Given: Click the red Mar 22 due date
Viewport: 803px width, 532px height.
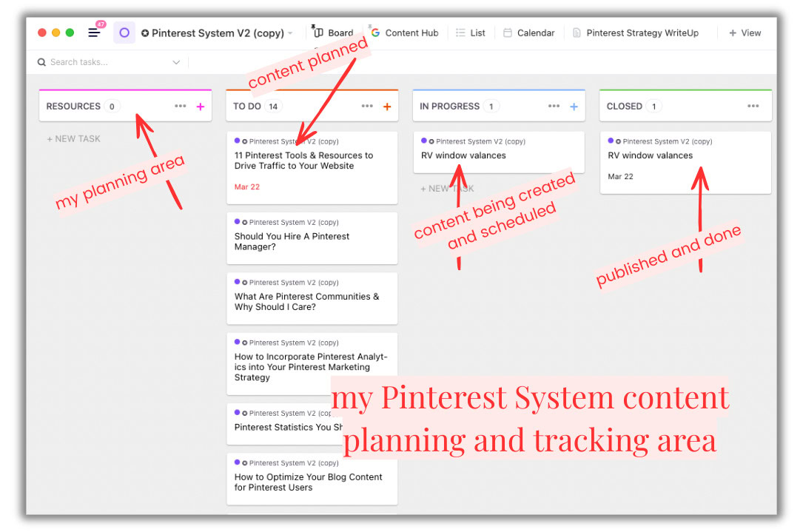Looking at the screenshot, I should pyautogui.click(x=247, y=187).
